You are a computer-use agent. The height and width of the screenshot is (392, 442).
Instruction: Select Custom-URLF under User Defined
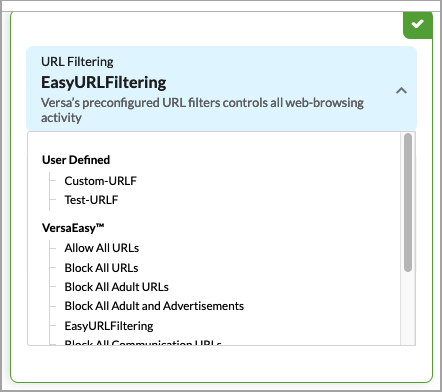point(100,181)
